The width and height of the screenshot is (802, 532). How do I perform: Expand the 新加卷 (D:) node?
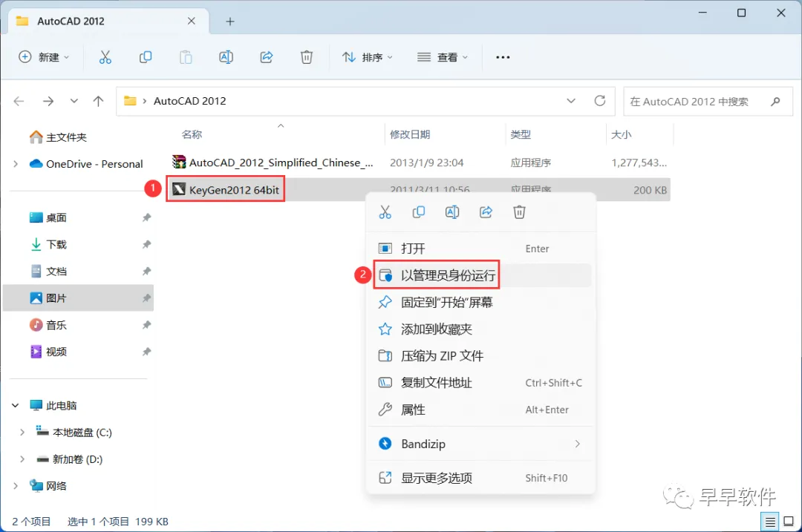coord(22,459)
